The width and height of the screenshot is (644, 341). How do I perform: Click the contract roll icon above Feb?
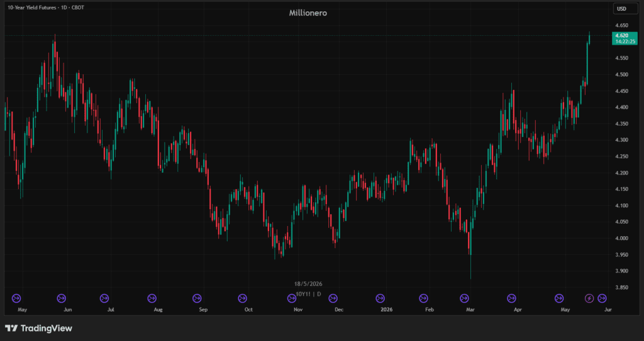[423, 298]
